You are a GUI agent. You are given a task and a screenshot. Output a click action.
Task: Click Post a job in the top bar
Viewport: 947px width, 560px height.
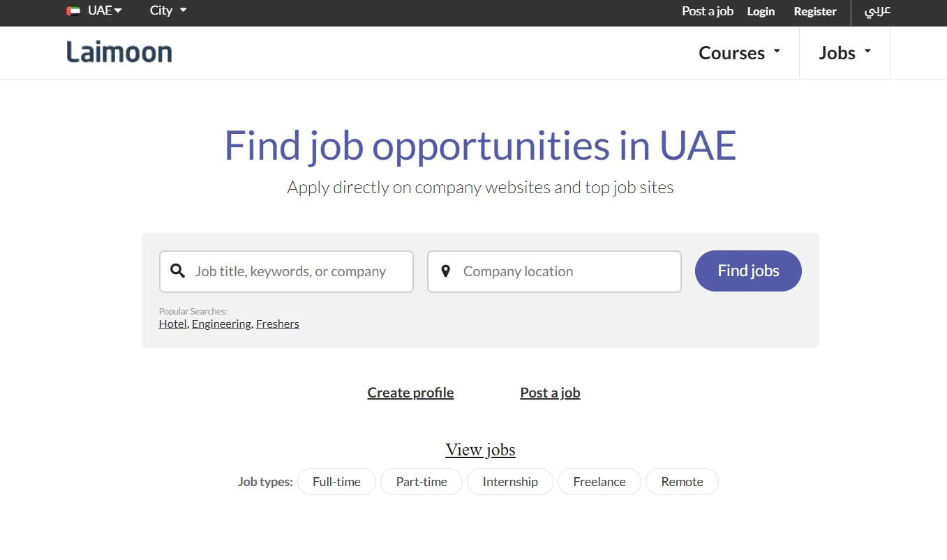coord(707,11)
